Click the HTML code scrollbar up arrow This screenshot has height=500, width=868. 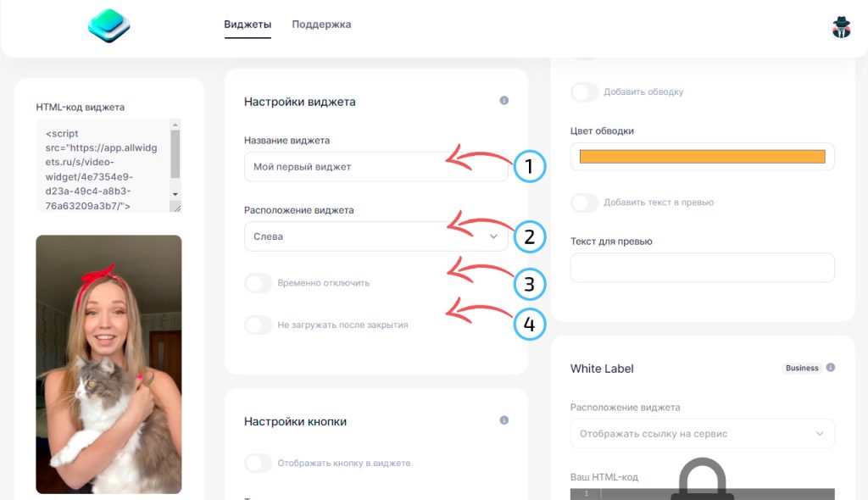click(x=175, y=125)
